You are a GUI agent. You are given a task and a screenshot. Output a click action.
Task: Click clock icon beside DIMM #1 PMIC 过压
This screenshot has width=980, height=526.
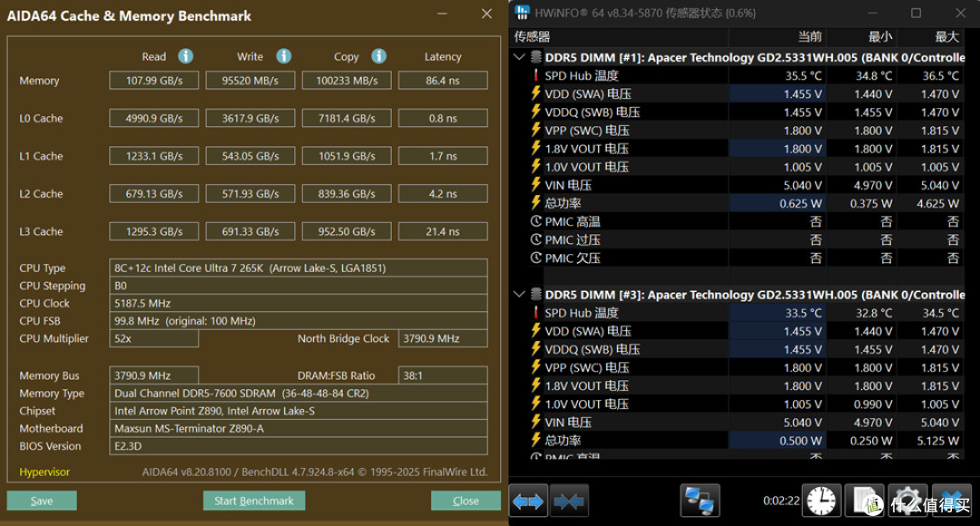tap(535, 239)
